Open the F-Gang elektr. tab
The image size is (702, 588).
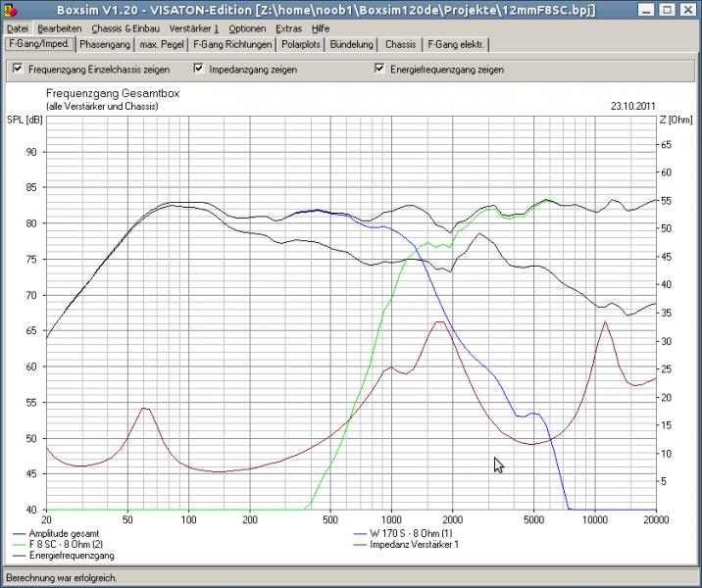point(455,45)
